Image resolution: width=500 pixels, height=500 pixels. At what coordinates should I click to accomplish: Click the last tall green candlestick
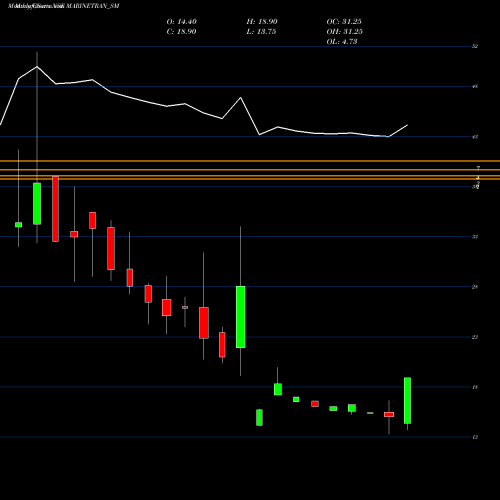(x=407, y=401)
